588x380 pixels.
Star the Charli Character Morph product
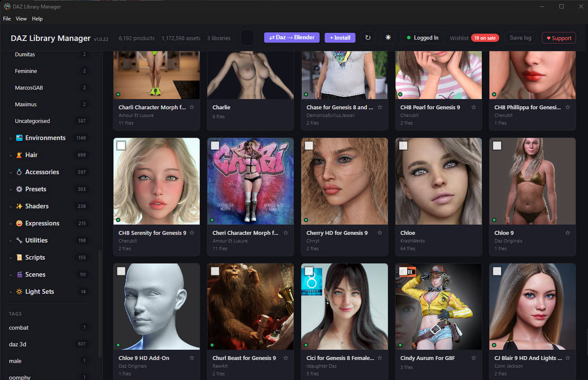192,107
